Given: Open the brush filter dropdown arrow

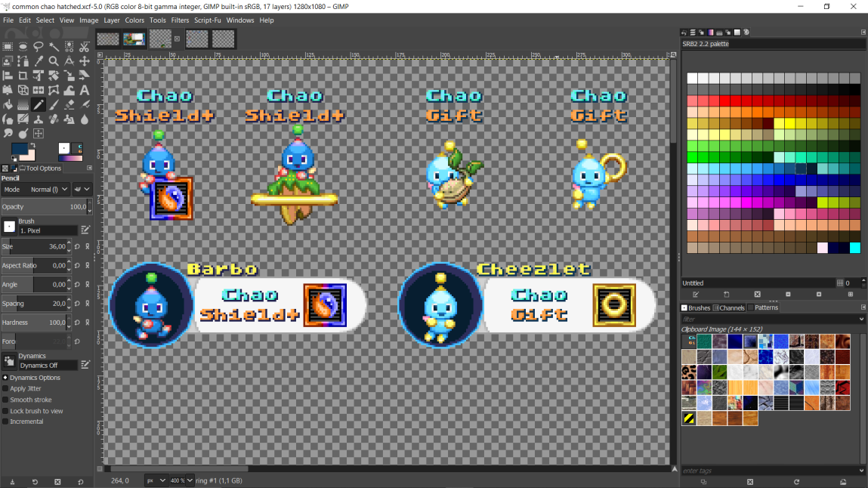Looking at the screenshot, I should pyautogui.click(x=861, y=320).
